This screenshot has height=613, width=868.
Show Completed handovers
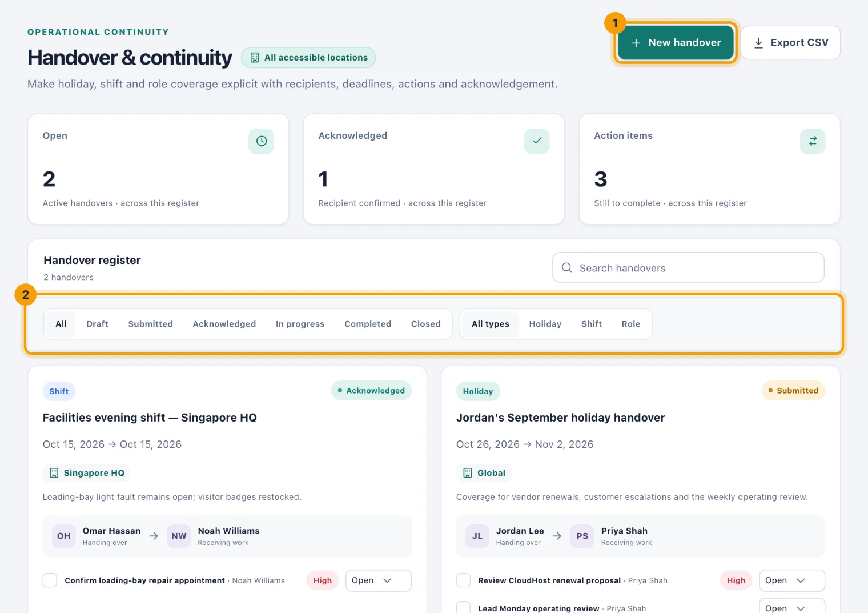[368, 324]
